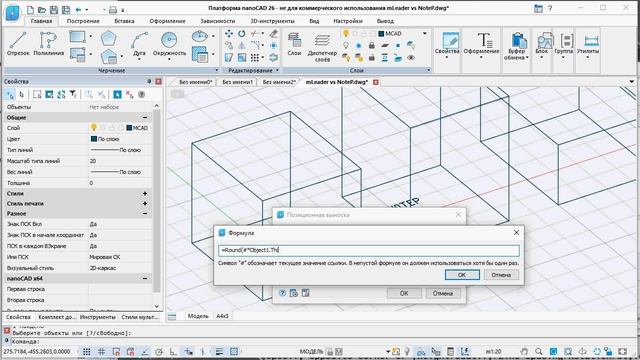
Task: Expand the Стили section
Action: [x=145, y=193]
